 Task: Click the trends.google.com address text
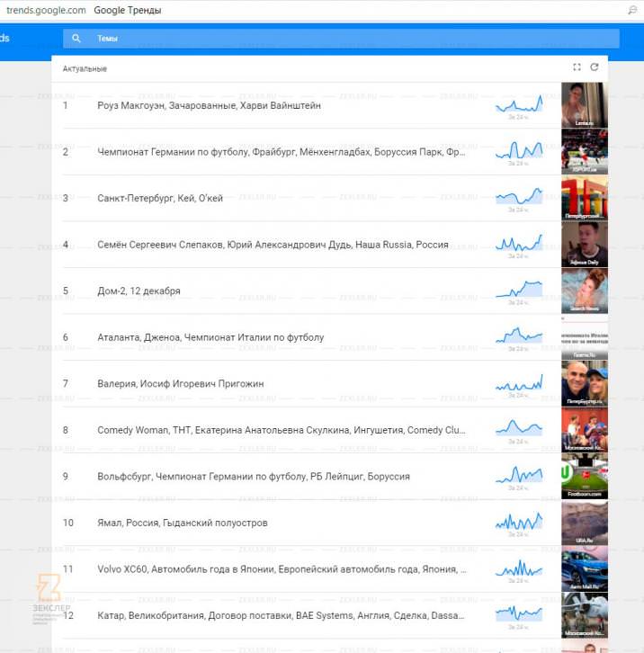pos(46,11)
